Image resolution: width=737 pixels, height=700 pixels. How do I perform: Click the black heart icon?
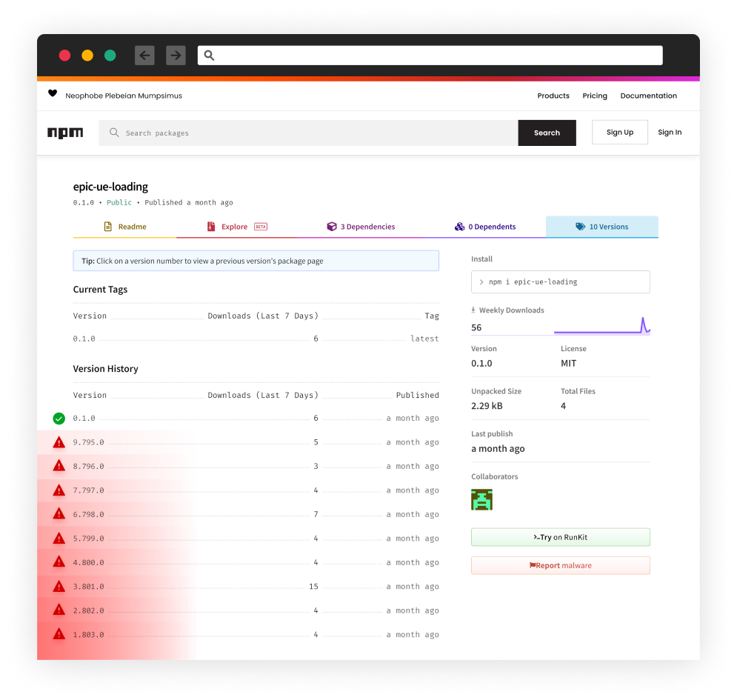(x=53, y=93)
